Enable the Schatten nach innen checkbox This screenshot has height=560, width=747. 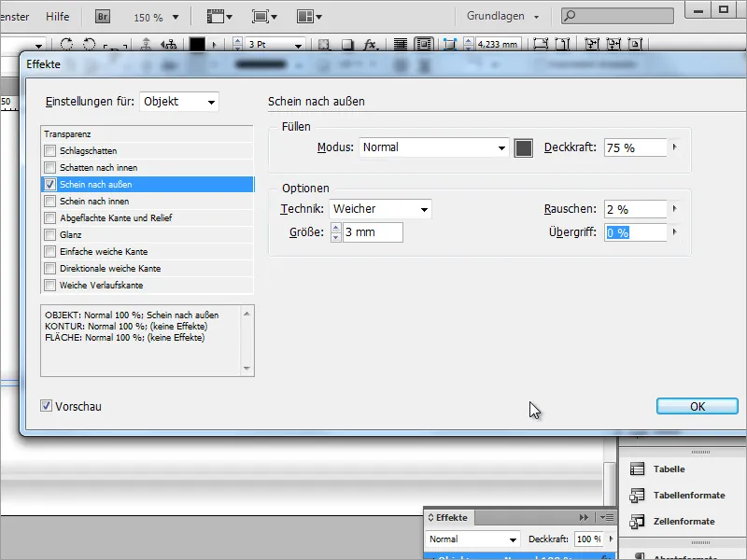point(49,168)
